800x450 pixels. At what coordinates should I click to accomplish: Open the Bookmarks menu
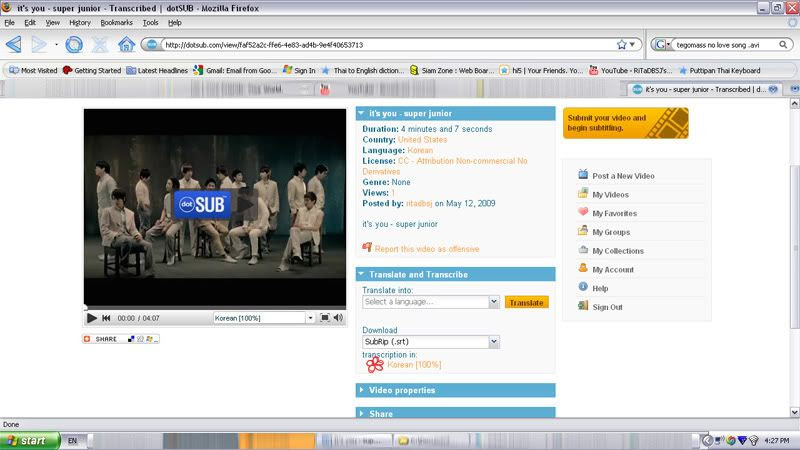click(116, 22)
